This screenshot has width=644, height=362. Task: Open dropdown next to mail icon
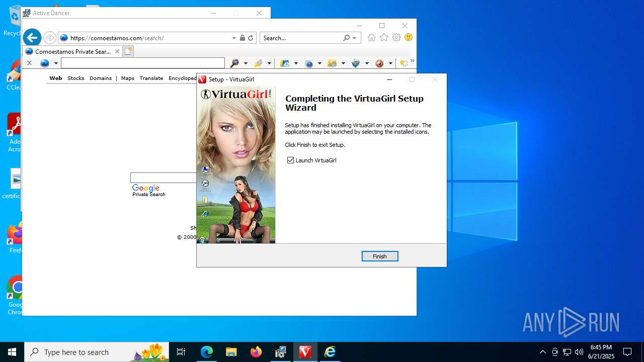[343, 63]
